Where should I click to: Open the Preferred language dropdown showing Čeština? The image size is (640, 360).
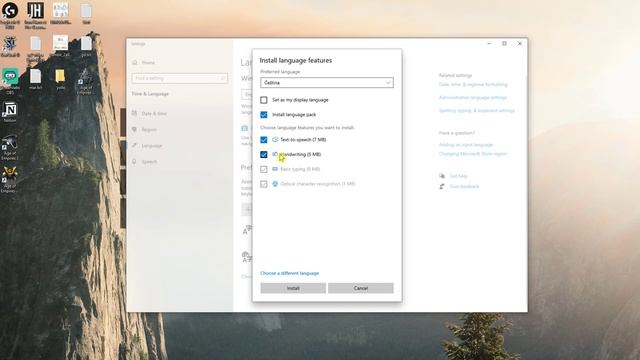[327, 83]
